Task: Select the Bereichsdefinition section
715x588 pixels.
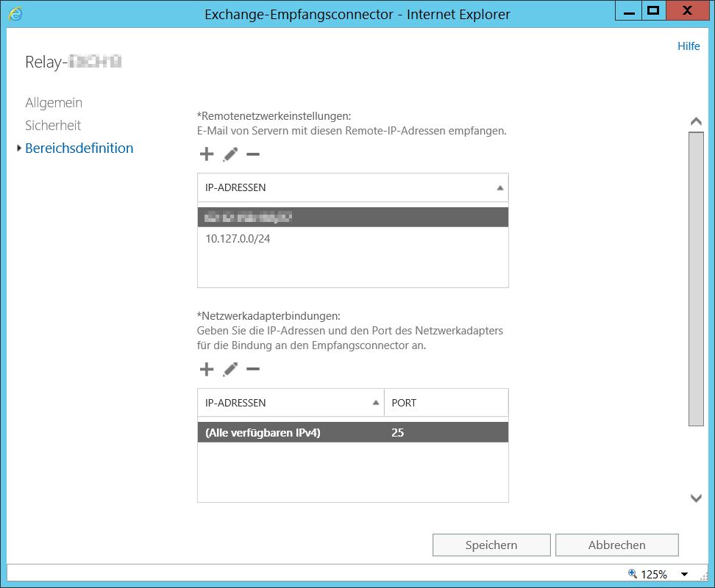Action: [79, 148]
